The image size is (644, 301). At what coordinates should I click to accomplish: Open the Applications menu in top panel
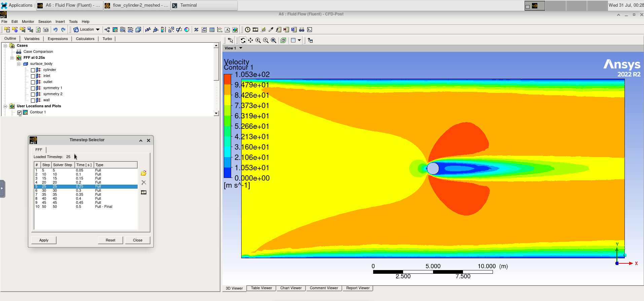[x=17, y=5]
